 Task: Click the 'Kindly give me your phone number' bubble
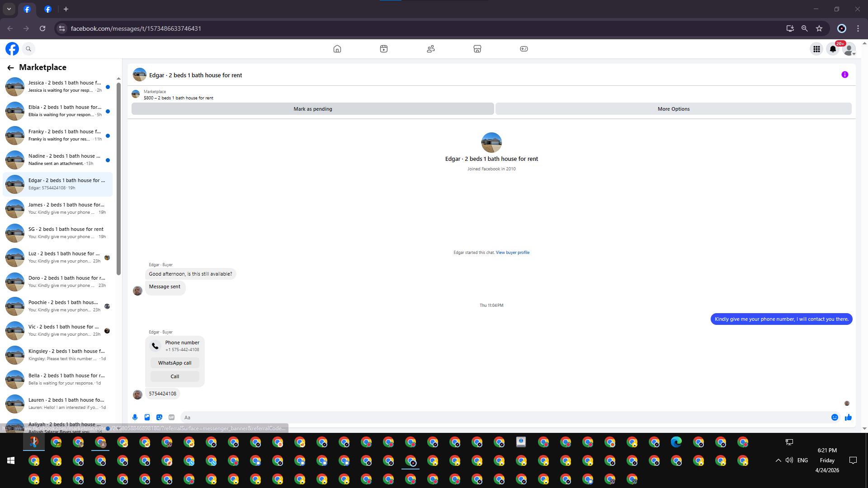(x=781, y=319)
